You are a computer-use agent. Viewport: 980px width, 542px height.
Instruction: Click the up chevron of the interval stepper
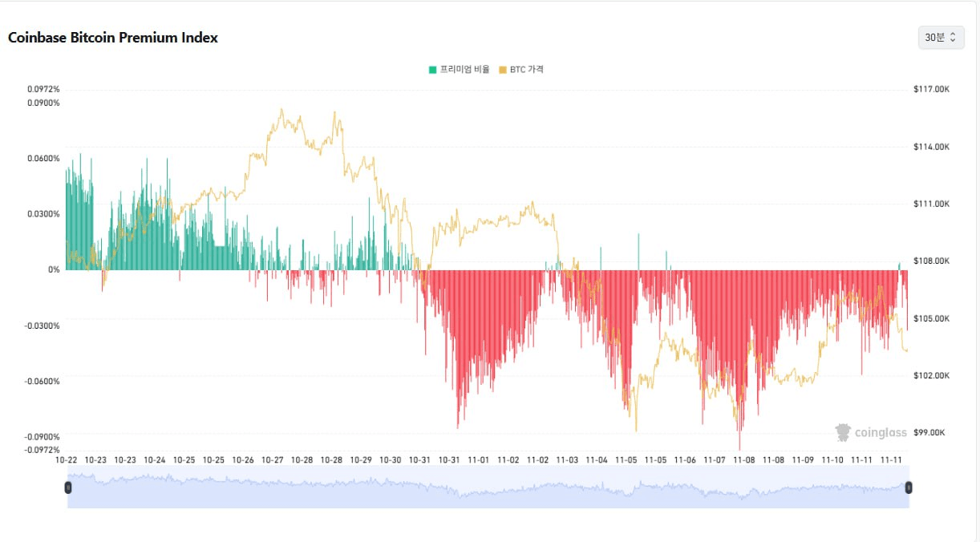pos(952,34)
